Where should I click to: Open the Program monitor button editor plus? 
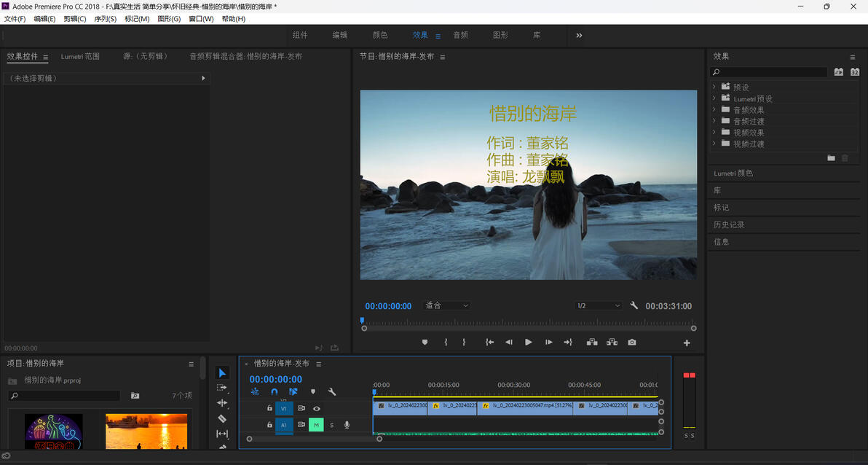click(x=686, y=343)
